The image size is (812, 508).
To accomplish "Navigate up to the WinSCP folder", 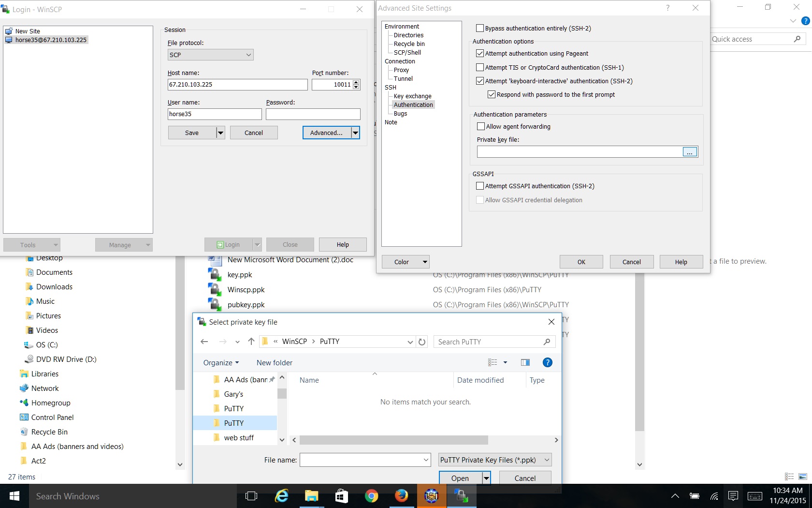I will point(251,342).
